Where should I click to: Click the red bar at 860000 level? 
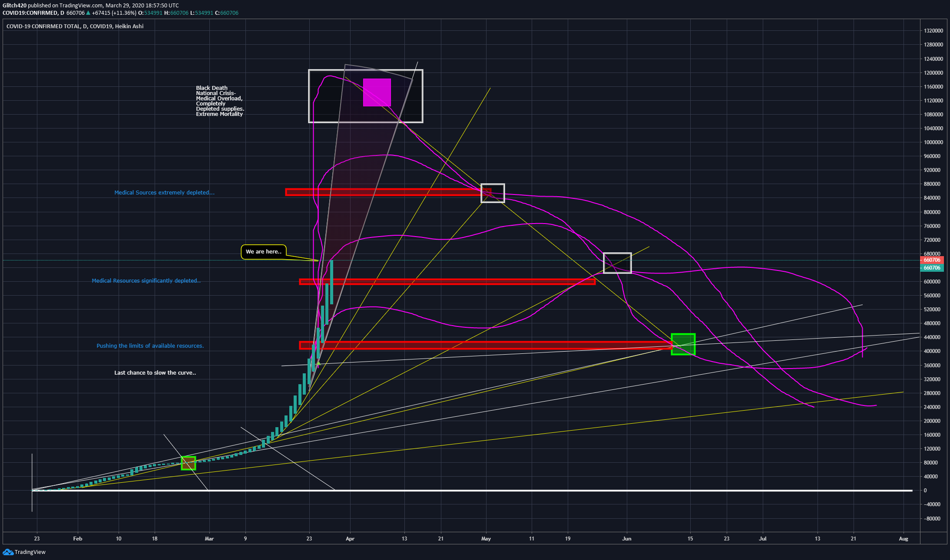[x=388, y=192]
